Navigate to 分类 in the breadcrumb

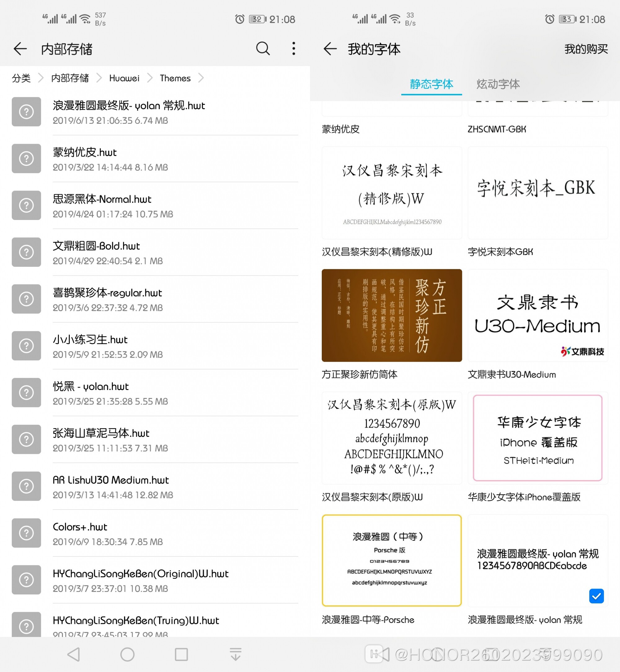[x=21, y=78]
